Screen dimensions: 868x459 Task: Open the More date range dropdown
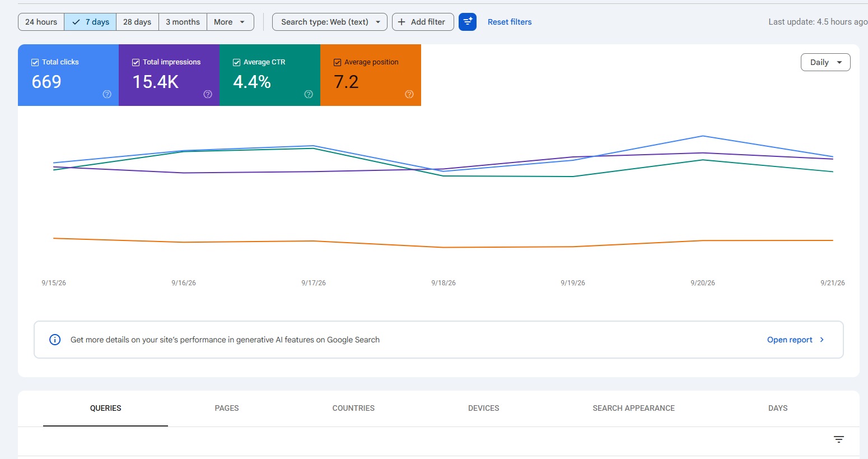click(230, 22)
